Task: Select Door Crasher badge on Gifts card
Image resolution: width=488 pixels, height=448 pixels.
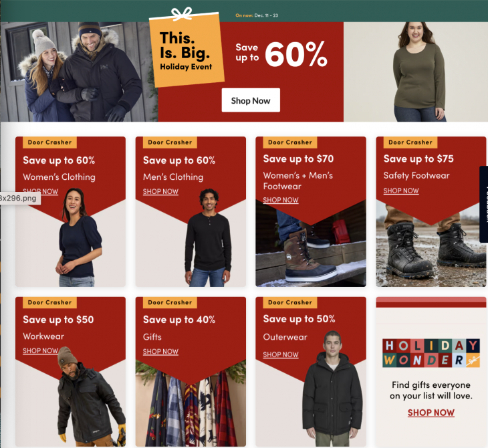Action: pos(170,302)
